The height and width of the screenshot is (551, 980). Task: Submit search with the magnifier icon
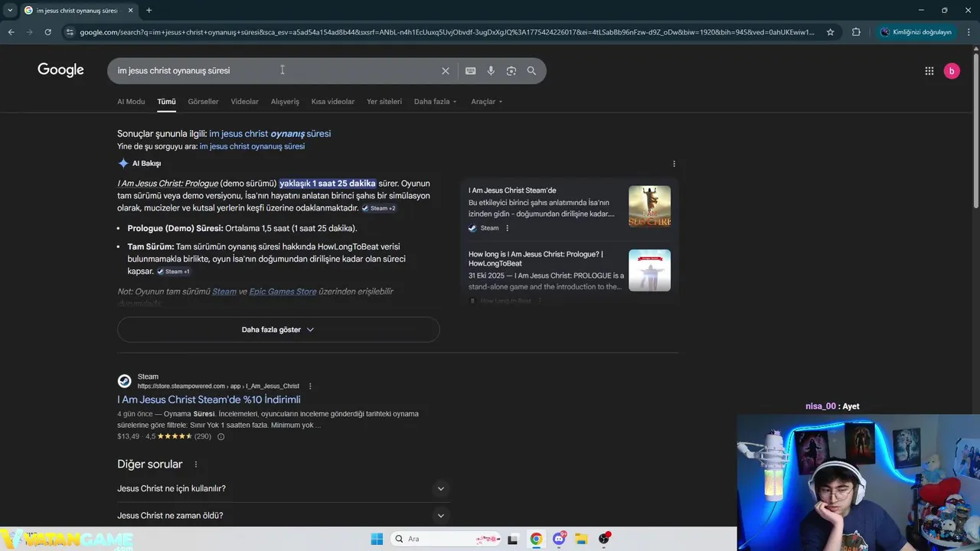point(531,70)
